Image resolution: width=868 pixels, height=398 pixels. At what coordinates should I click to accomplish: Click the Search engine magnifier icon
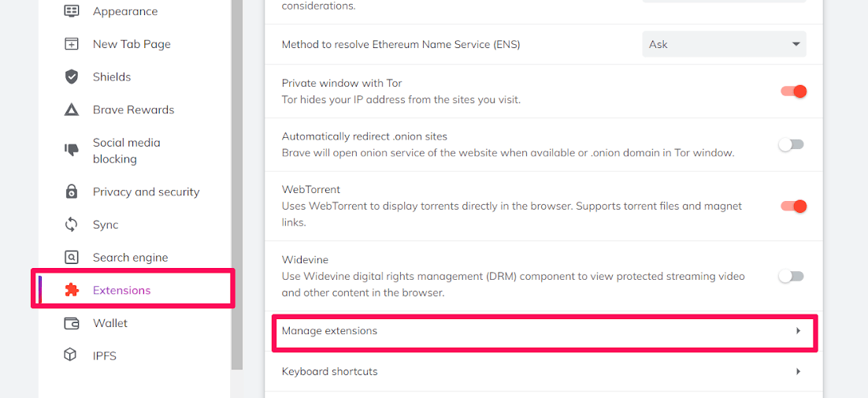point(72,257)
